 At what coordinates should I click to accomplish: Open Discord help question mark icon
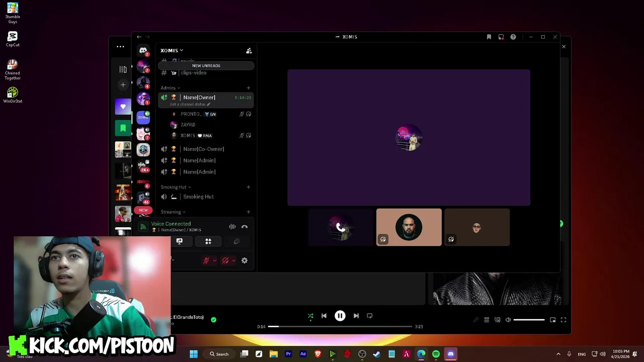(513, 37)
